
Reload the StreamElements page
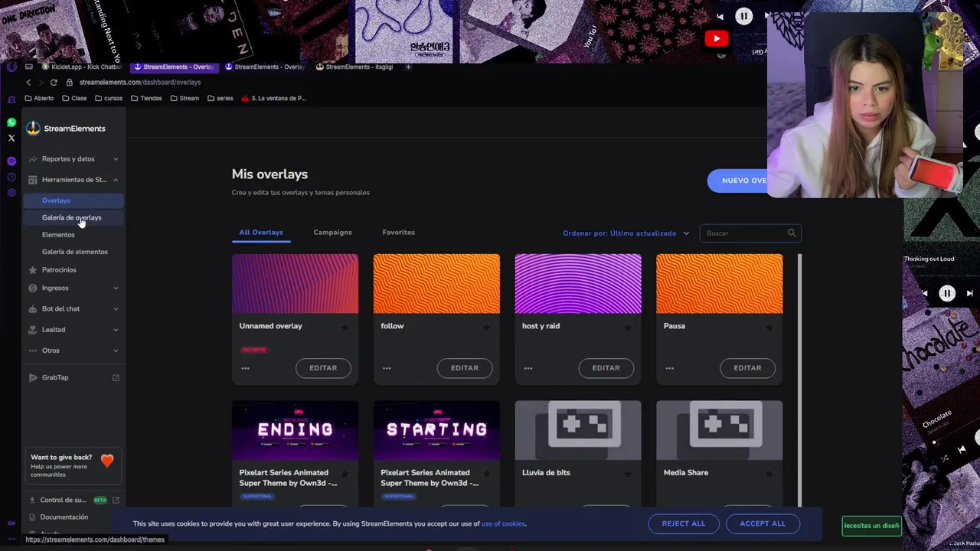(54, 82)
